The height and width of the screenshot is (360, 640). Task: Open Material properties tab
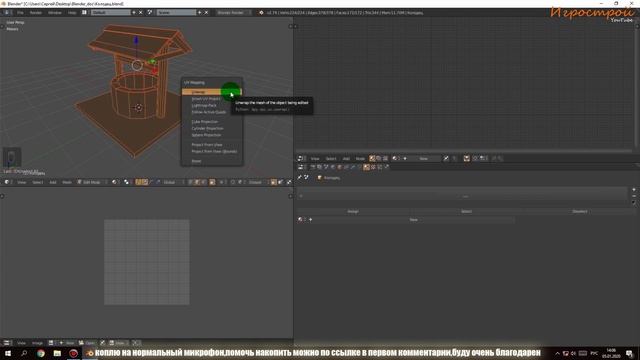(366, 167)
